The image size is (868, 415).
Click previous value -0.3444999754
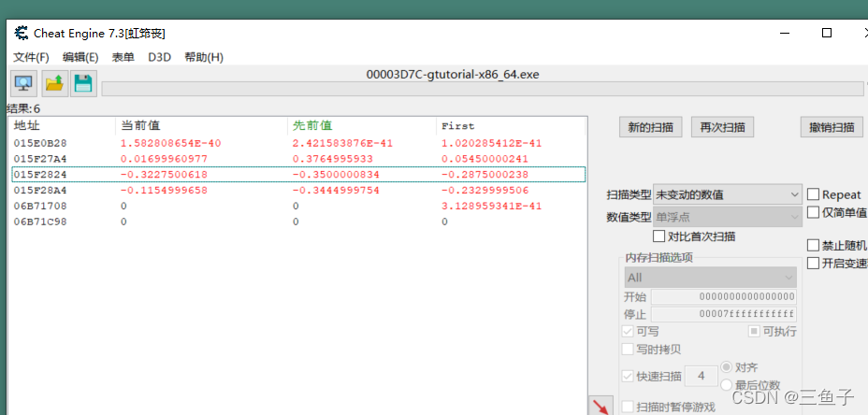point(336,190)
